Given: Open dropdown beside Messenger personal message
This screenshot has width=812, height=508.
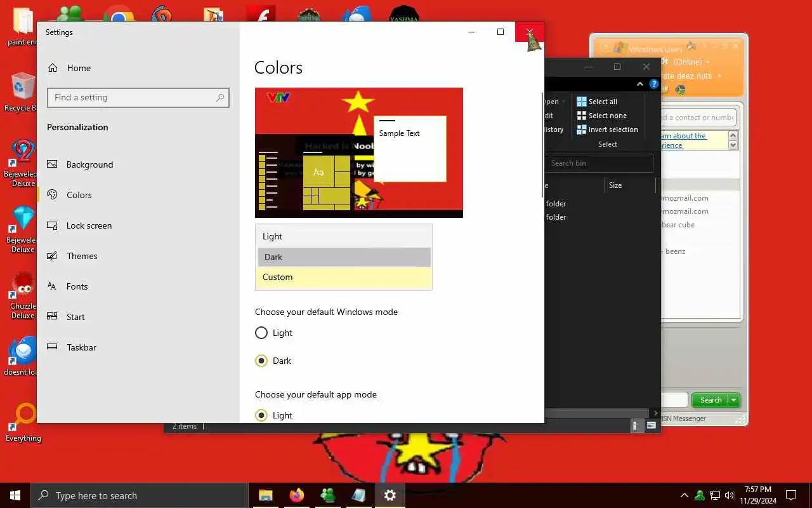Looking at the screenshot, I should [719, 76].
